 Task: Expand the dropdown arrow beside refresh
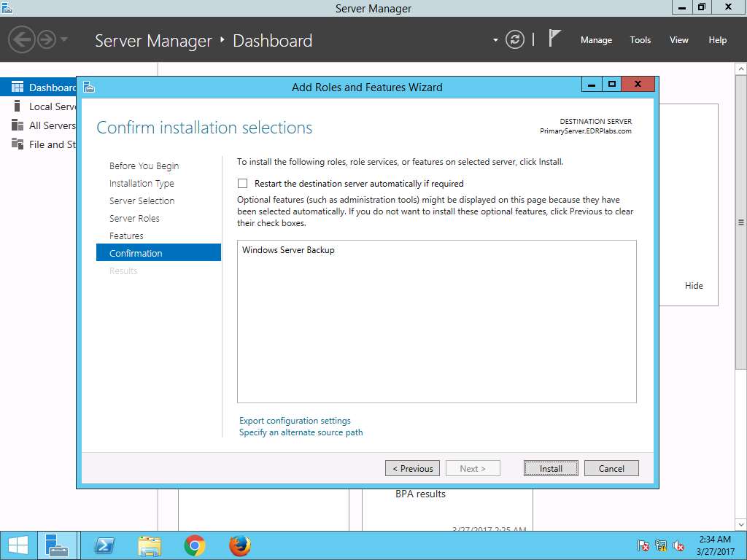tap(495, 40)
